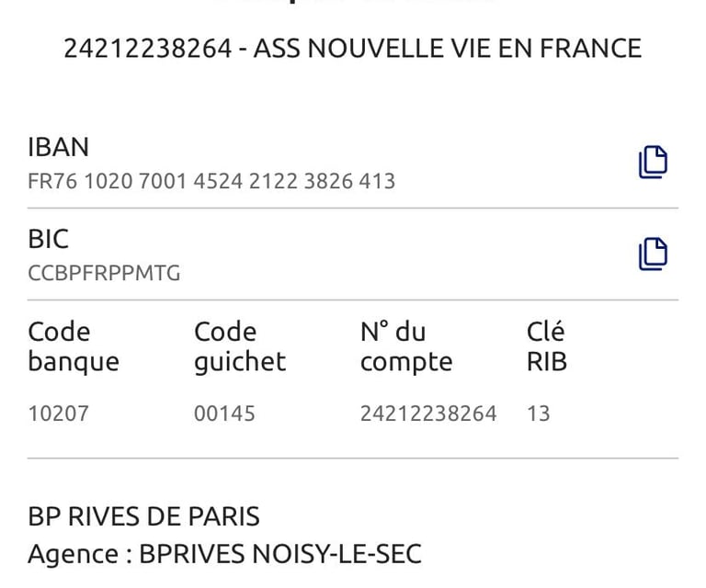Select bank code value 10207
Viewport: 706px width, 588px height.
[x=59, y=413]
